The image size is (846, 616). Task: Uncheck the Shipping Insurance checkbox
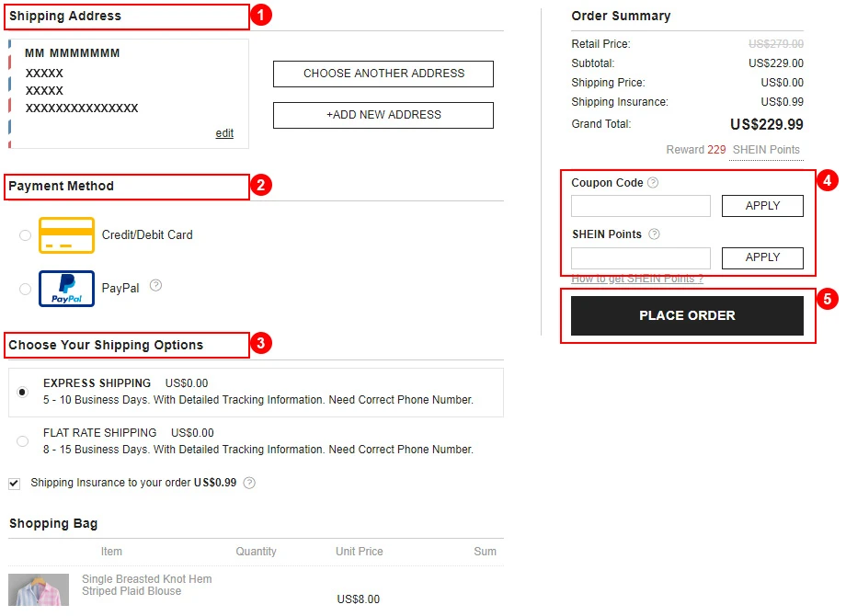point(14,483)
